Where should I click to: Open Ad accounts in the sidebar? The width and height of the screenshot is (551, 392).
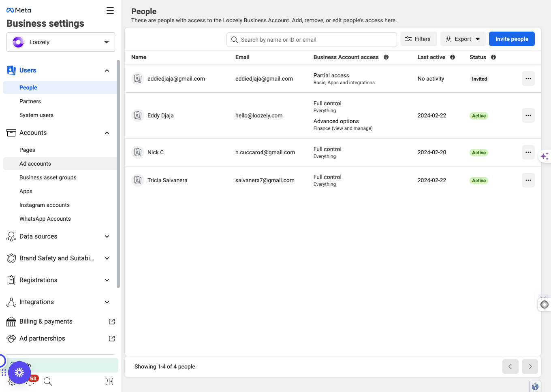pyautogui.click(x=60, y=164)
